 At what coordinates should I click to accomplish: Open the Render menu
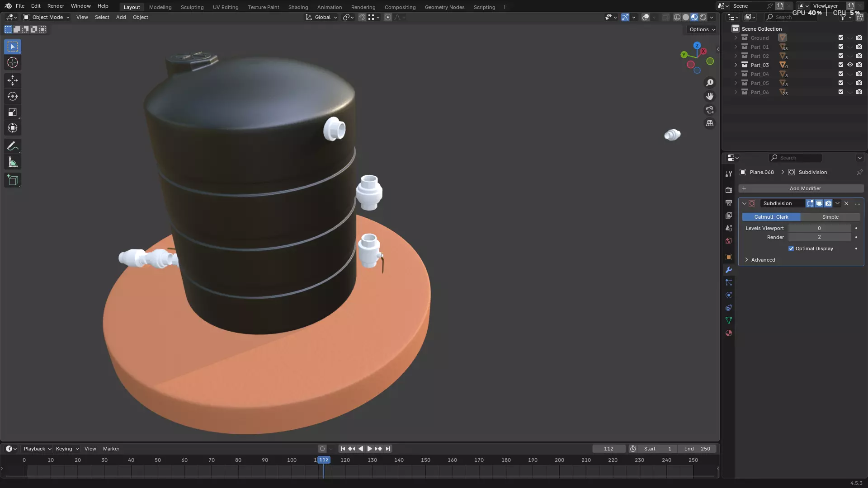coord(56,6)
